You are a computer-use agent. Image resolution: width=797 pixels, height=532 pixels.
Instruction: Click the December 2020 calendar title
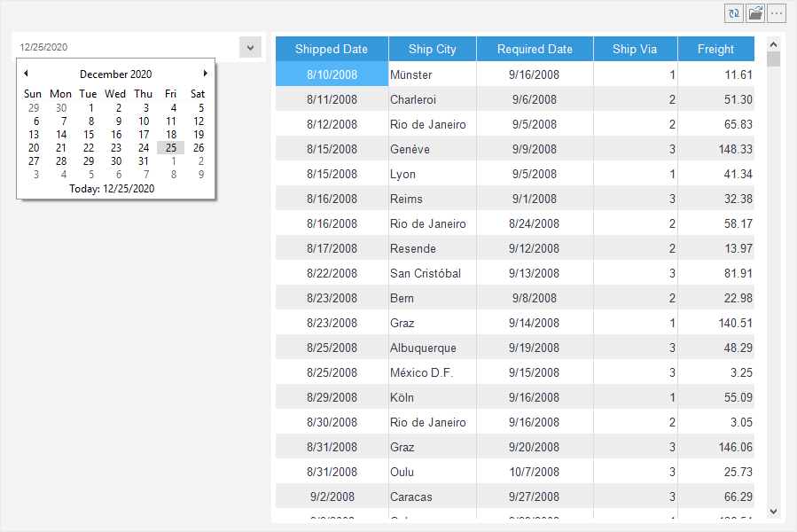(x=115, y=74)
